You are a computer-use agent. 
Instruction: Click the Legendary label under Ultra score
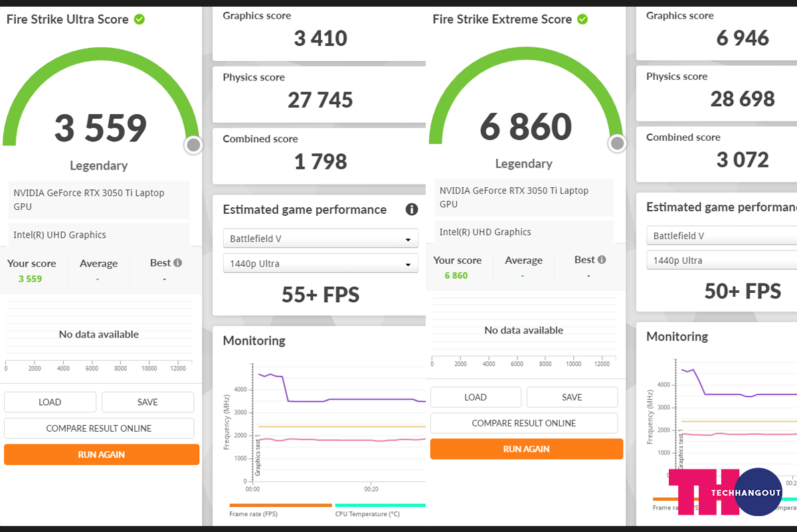pos(98,166)
